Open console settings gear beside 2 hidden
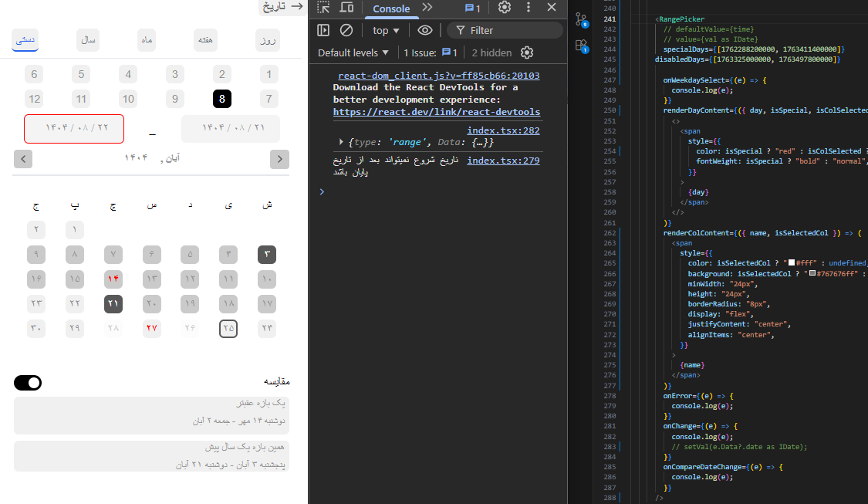 coord(527,52)
